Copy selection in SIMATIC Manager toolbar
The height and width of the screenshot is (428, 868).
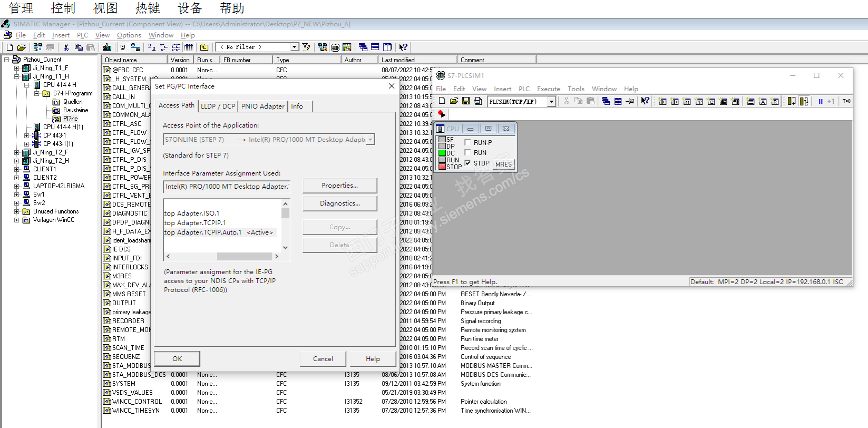(x=79, y=47)
